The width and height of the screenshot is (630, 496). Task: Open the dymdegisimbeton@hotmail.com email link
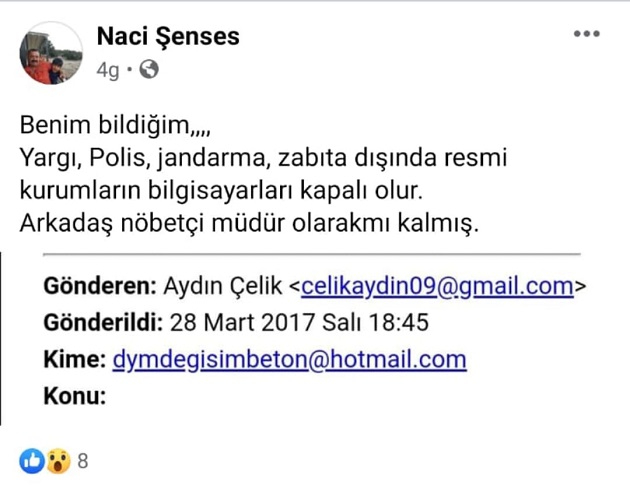click(x=289, y=360)
